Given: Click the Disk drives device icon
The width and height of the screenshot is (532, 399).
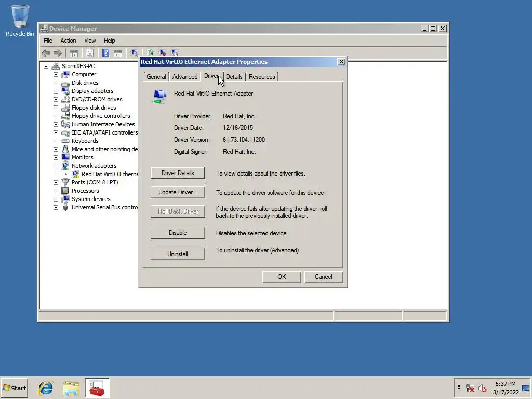Looking at the screenshot, I should [x=65, y=83].
